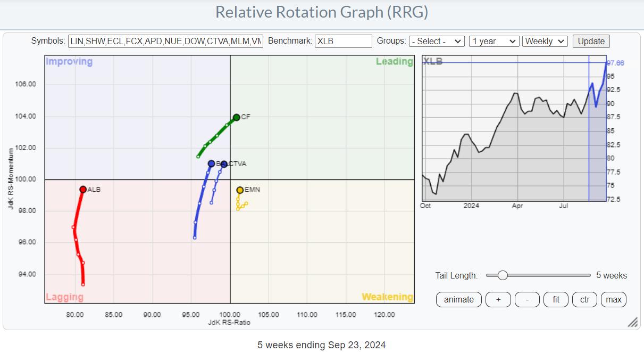Edit the Symbols input field
This screenshot has width=644, height=352.
pyautogui.click(x=165, y=42)
